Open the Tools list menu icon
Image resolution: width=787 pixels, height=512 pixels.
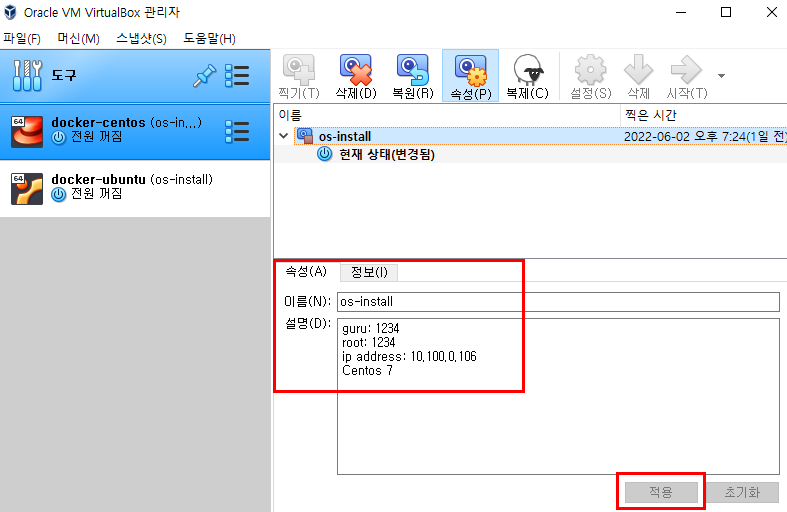(x=237, y=76)
